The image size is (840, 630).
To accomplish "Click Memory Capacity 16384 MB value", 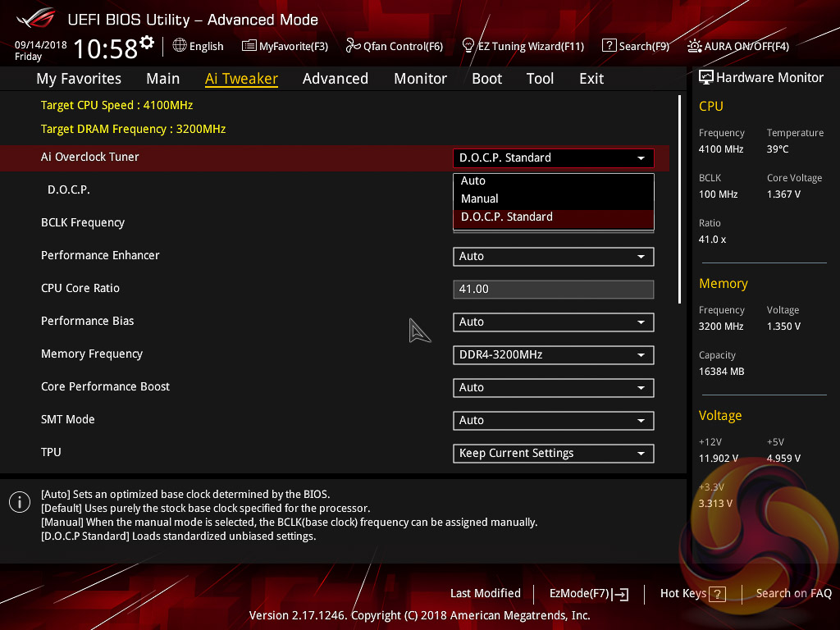I will pyautogui.click(x=722, y=372).
